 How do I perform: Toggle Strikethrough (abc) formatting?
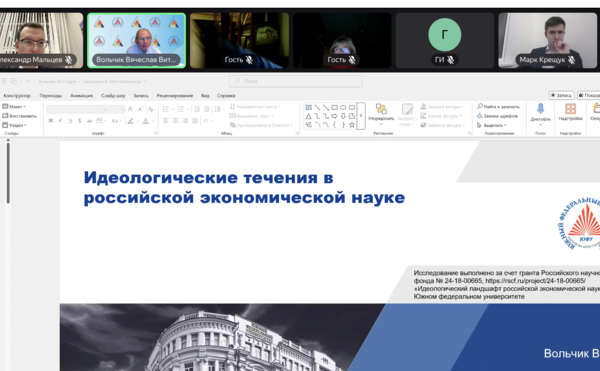[x=90, y=121]
